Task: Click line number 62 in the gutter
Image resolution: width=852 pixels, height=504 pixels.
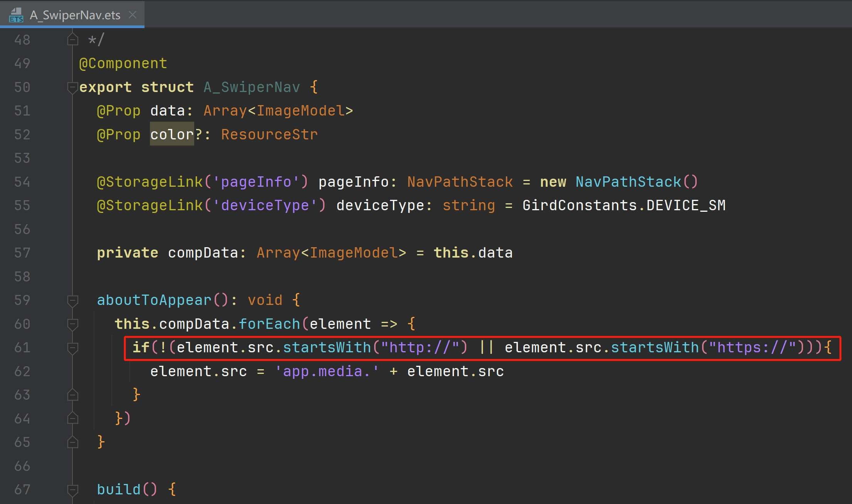Action: point(22,371)
